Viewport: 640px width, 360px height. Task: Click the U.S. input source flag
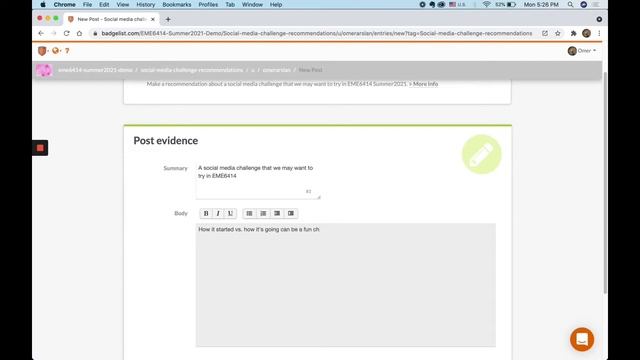pyautogui.click(x=458, y=4)
